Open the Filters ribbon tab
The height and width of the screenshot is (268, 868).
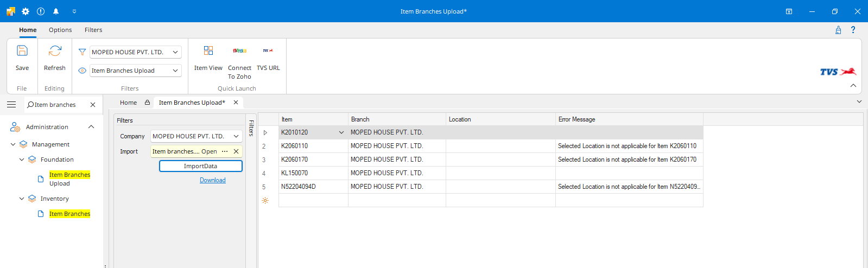(x=93, y=30)
